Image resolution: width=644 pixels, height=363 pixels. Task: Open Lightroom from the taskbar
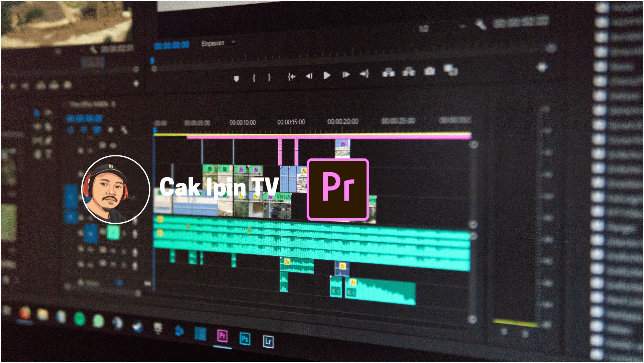(268, 342)
